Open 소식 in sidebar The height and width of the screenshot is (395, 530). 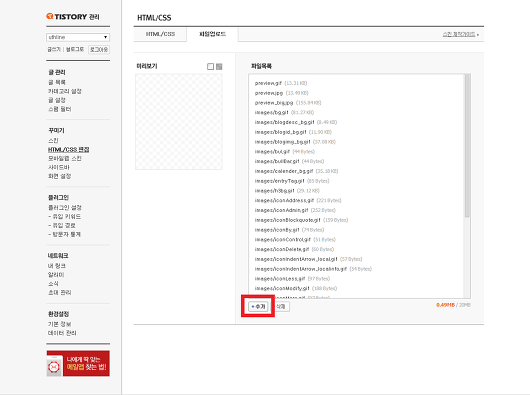(x=53, y=283)
